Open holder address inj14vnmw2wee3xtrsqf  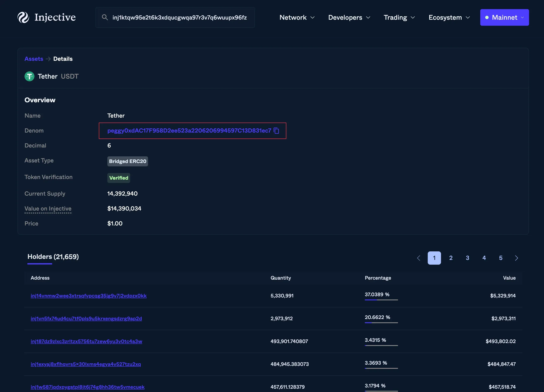[88, 296]
